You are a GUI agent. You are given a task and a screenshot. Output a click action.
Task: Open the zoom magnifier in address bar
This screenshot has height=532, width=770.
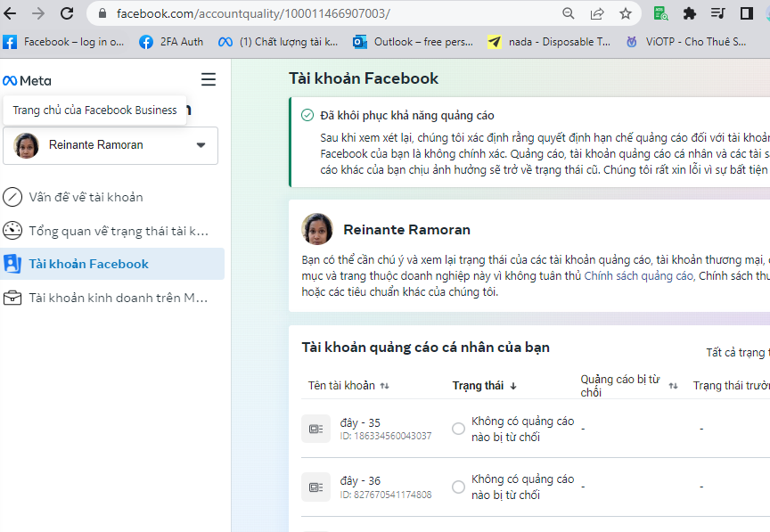click(x=569, y=13)
